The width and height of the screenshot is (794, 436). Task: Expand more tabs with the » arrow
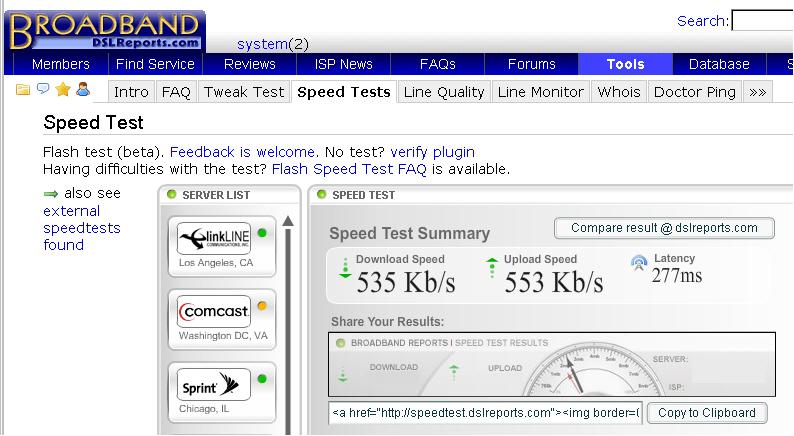758,92
